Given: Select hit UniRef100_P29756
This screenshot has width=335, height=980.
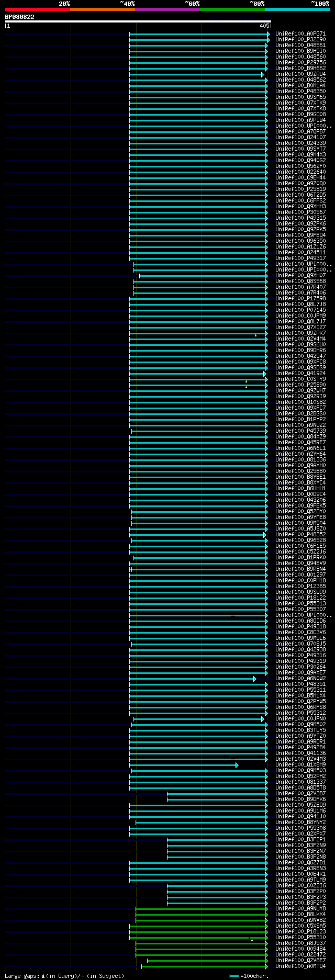Looking at the screenshot, I should click(x=300, y=63).
